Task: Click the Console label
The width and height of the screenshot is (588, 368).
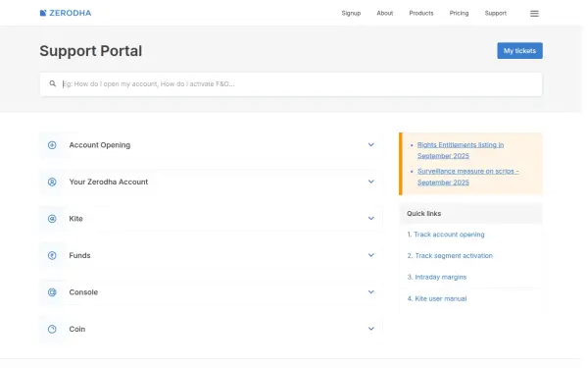Action: (x=83, y=292)
